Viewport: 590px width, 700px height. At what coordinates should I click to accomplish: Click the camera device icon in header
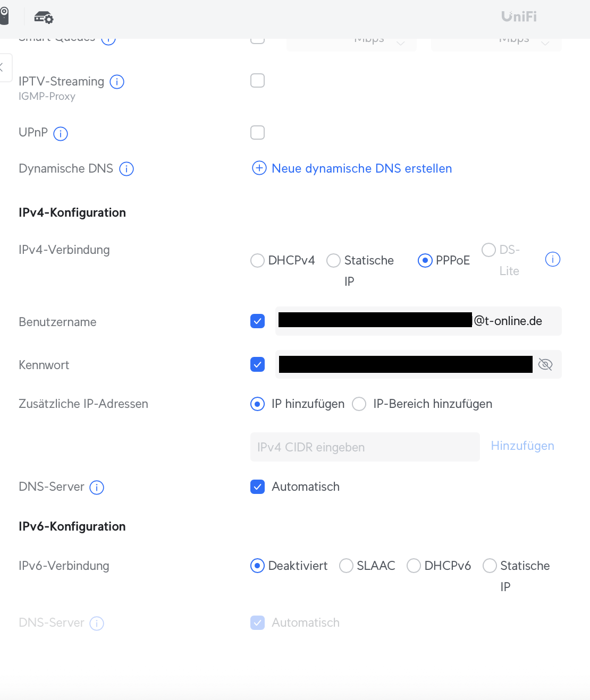click(x=4, y=16)
